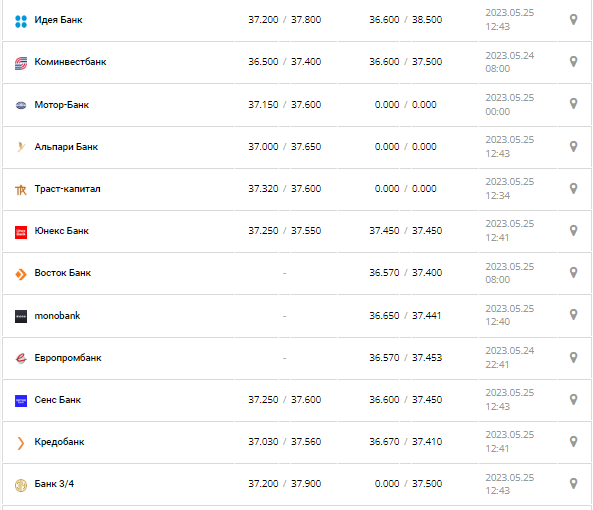Click the black monobank logo

point(21,316)
